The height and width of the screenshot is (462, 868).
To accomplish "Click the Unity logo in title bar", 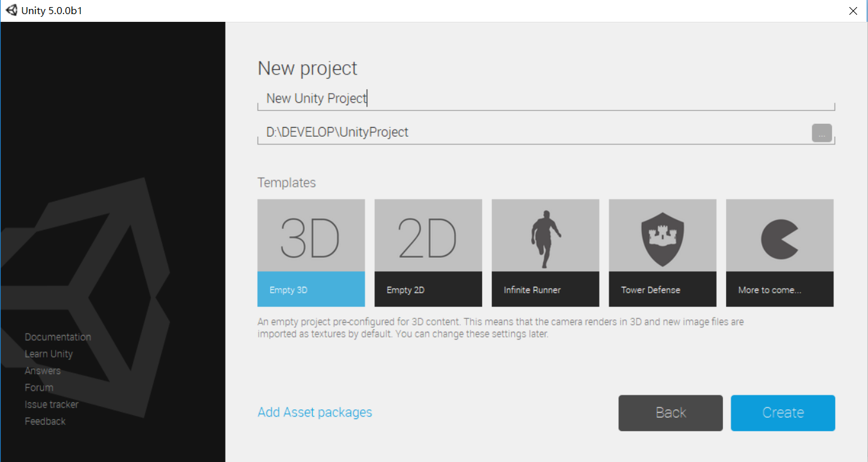I will tap(12, 10).
